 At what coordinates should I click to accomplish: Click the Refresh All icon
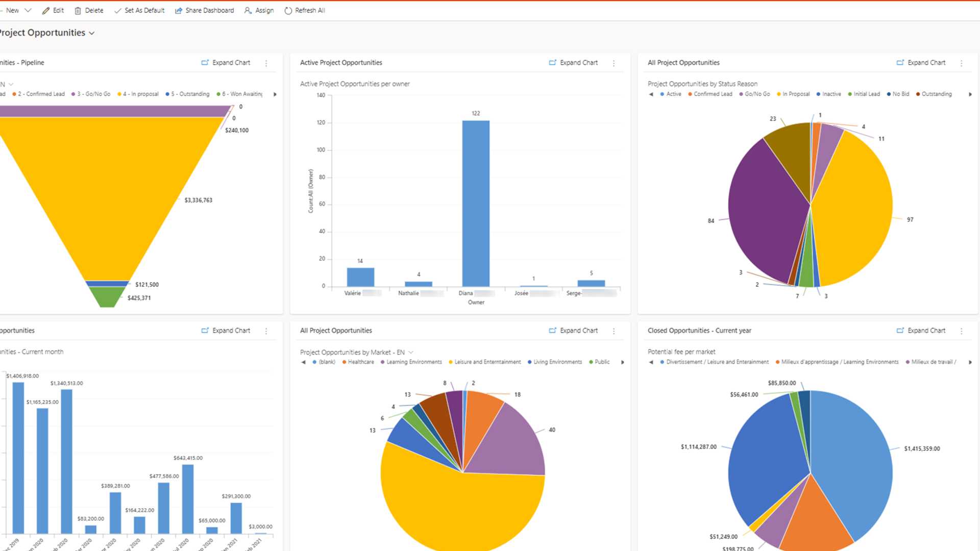(287, 10)
